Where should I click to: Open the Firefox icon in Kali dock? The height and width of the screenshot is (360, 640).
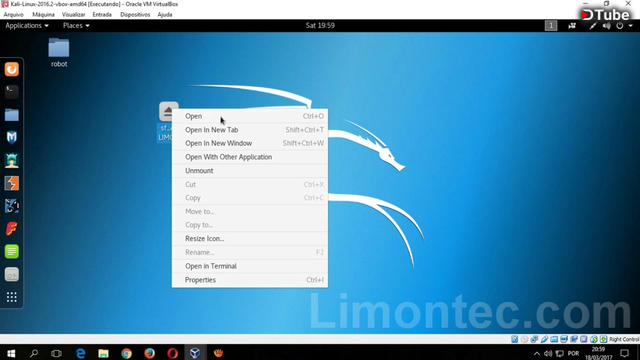click(x=12, y=69)
